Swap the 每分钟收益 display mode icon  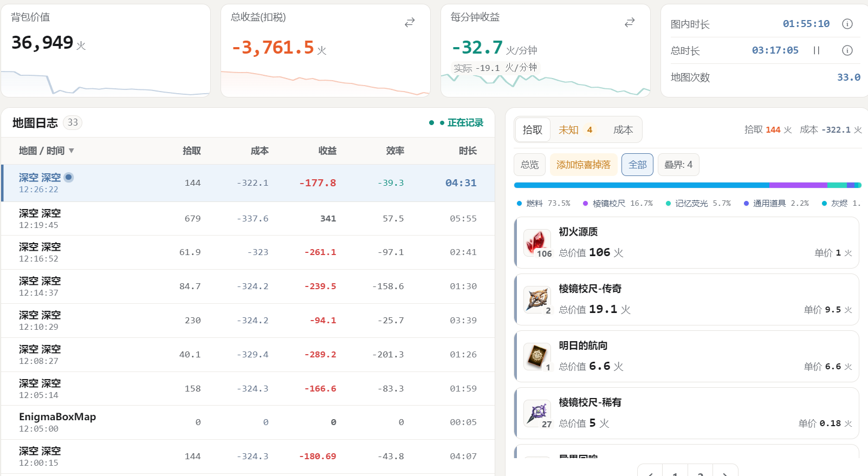click(630, 22)
